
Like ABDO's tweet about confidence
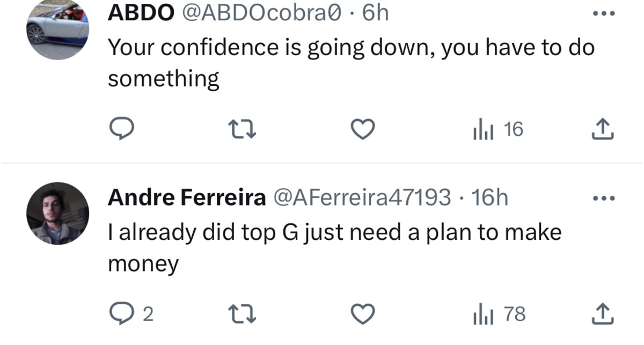point(363,129)
